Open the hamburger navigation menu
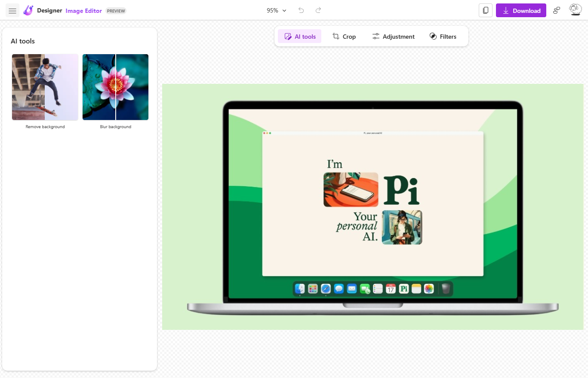 point(12,11)
